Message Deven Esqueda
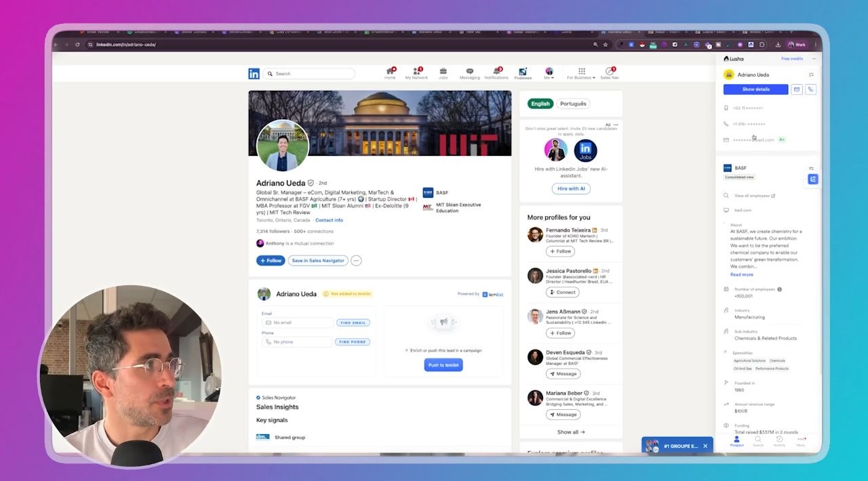The image size is (868, 481). click(563, 373)
